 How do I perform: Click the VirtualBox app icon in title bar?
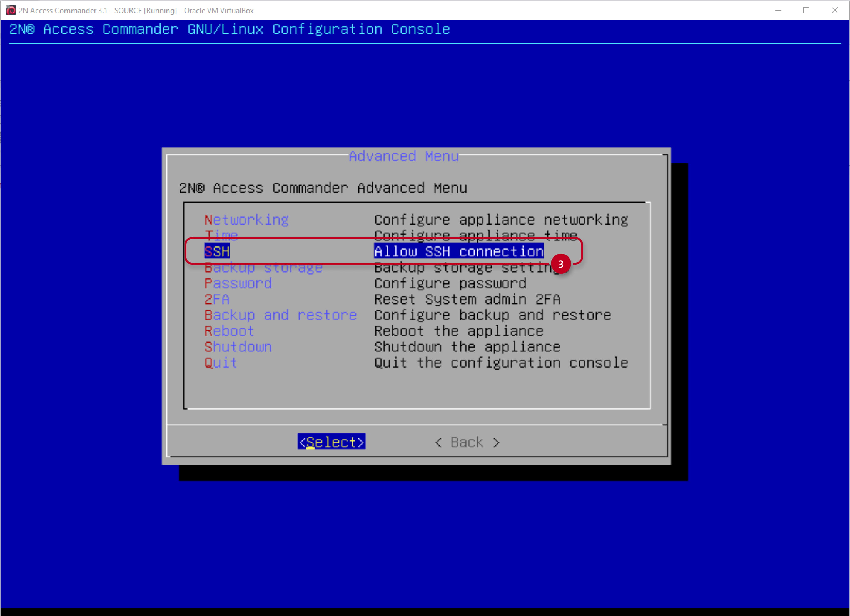point(11,10)
